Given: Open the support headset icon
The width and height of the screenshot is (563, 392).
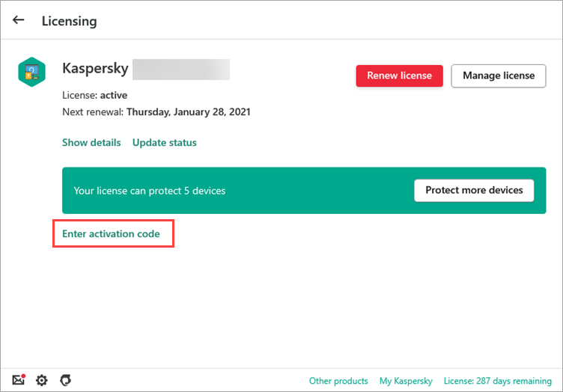Looking at the screenshot, I should coord(65,380).
